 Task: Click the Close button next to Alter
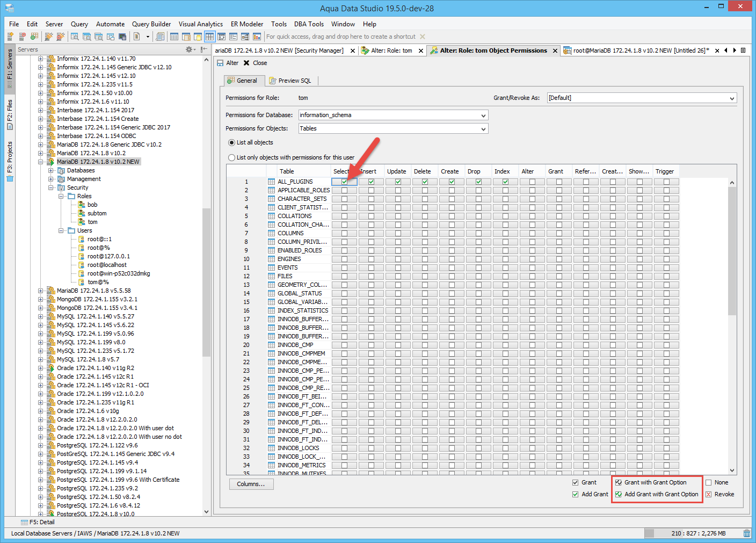tap(255, 63)
